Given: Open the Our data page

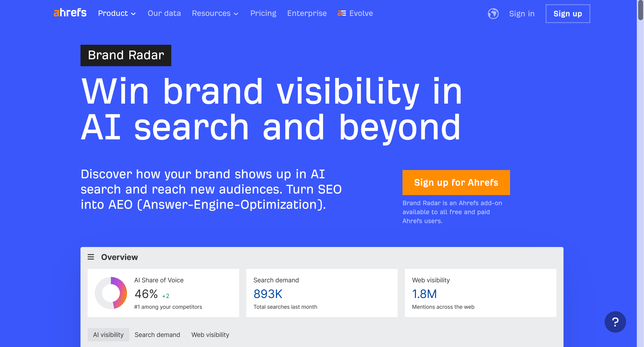Looking at the screenshot, I should 164,13.
